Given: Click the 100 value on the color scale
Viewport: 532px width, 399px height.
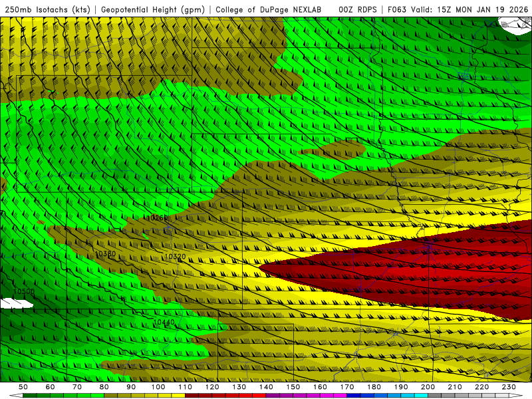Looking at the screenshot, I should tap(158, 387).
